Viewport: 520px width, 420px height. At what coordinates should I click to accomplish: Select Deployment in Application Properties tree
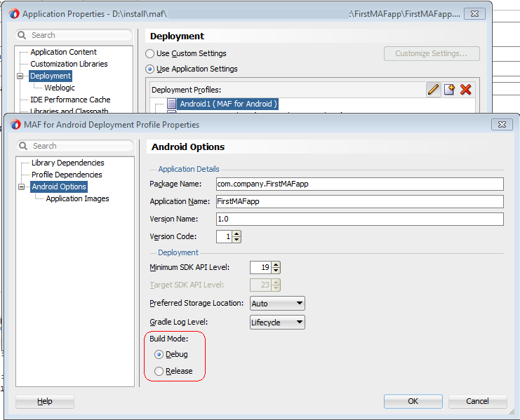(x=51, y=76)
